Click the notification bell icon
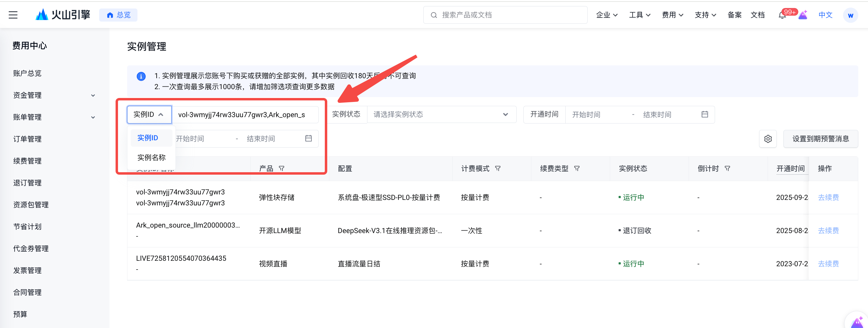The height and width of the screenshot is (328, 868). [x=782, y=15]
